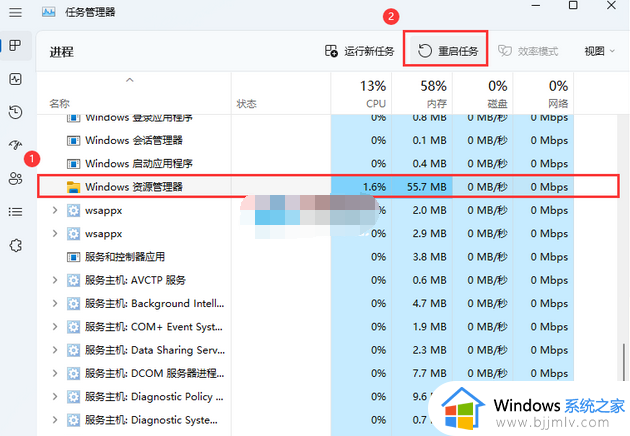Image resolution: width=630 pixels, height=436 pixels.
Task: Click the Task Manager app icon in title bar
Action: point(49,12)
